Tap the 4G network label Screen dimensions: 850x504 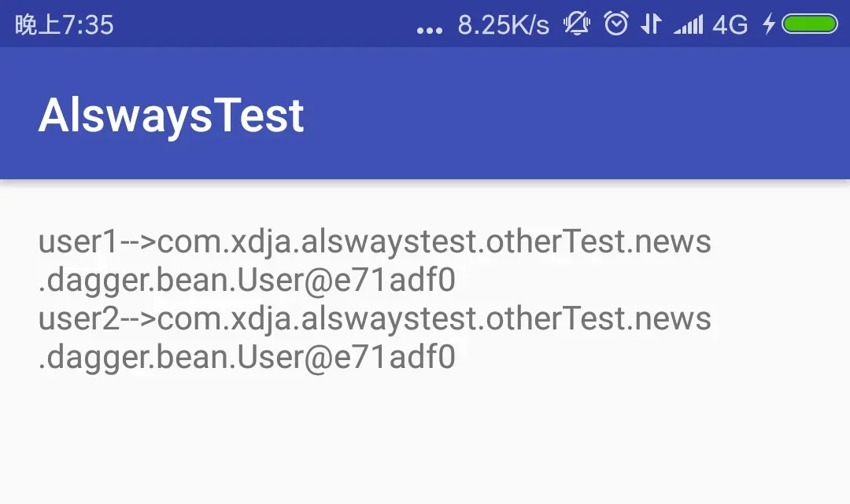click(x=730, y=24)
